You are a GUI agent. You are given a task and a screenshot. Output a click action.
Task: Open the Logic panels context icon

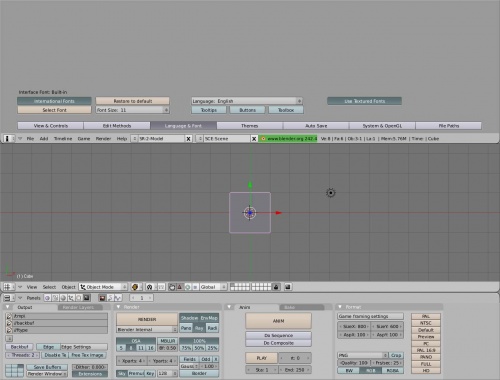[x=48, y=298]
